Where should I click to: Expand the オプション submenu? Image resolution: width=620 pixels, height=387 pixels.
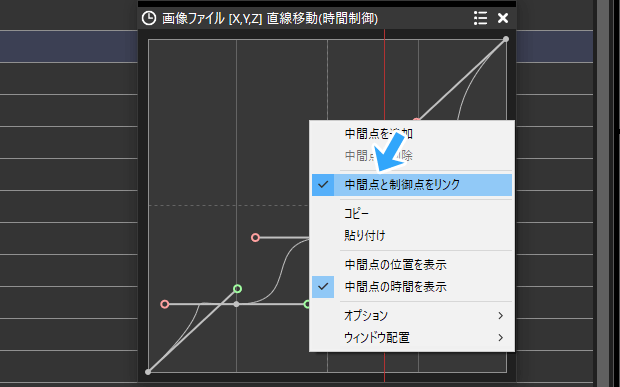pos(412,315)
